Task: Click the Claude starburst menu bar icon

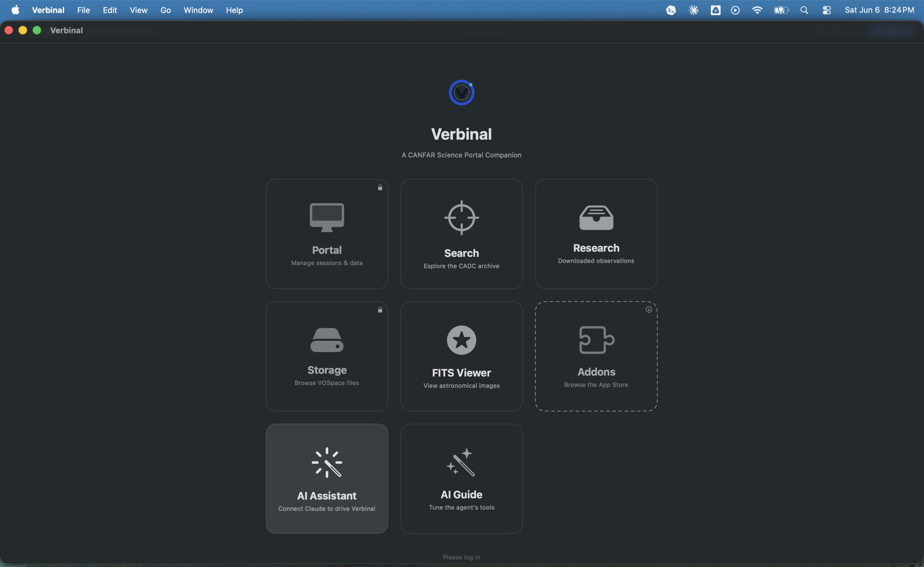Action: (694, 10)
